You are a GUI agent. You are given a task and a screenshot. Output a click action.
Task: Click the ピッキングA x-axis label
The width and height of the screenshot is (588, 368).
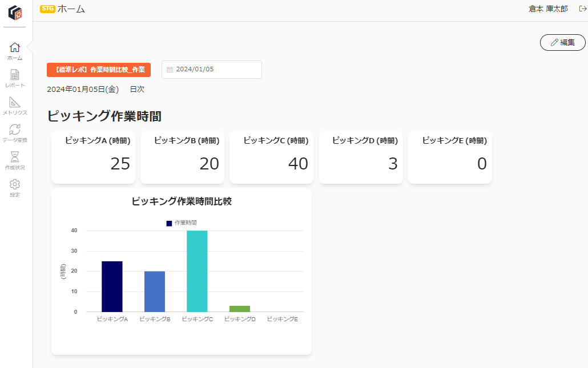(112, 319)
